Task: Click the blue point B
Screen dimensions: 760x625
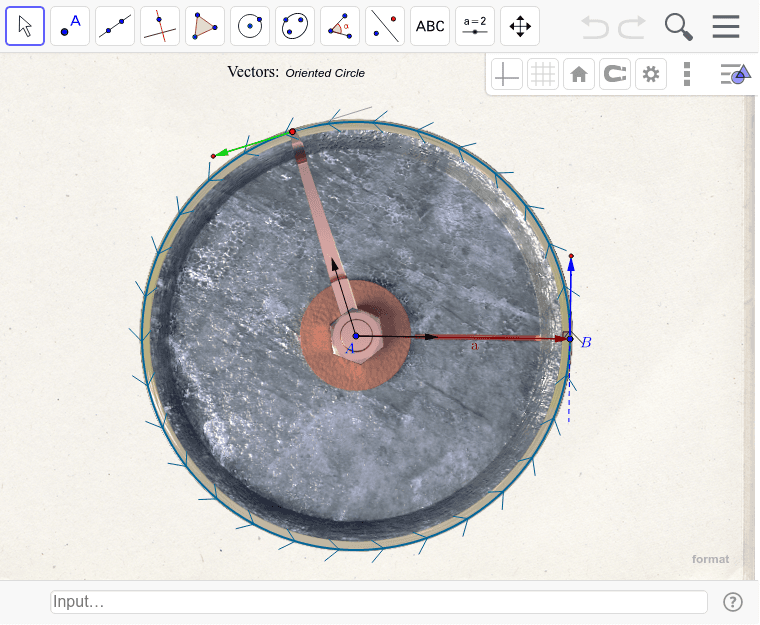Action: [570, 339]
